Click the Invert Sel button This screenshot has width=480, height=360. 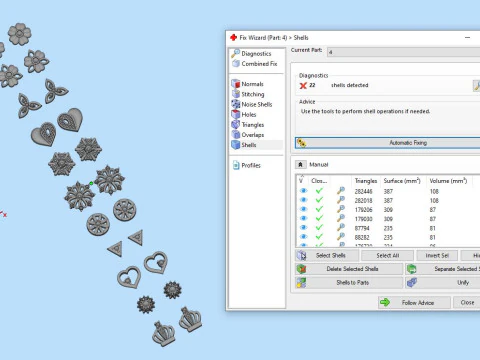pyautogui.click(x=437, y=256)
